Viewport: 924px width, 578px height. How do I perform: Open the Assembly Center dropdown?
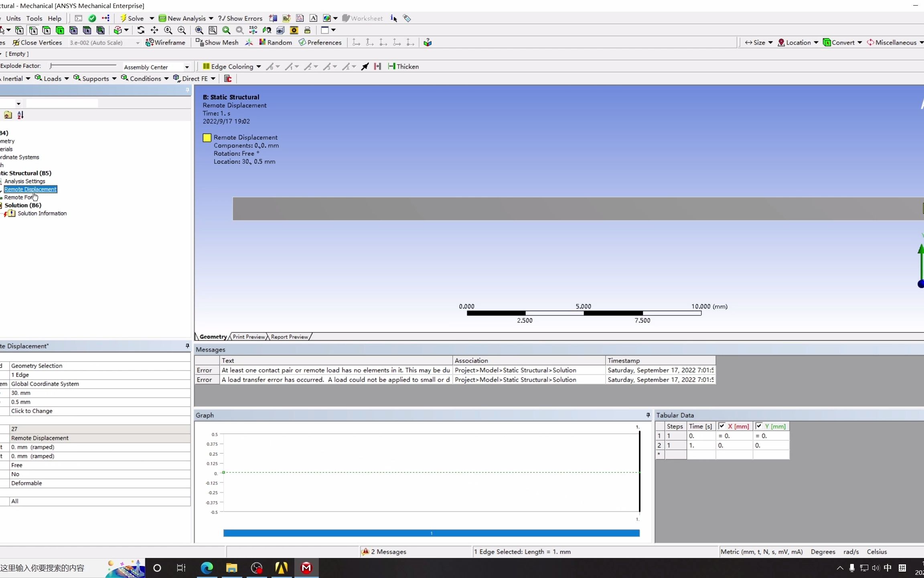click(186, 67)
